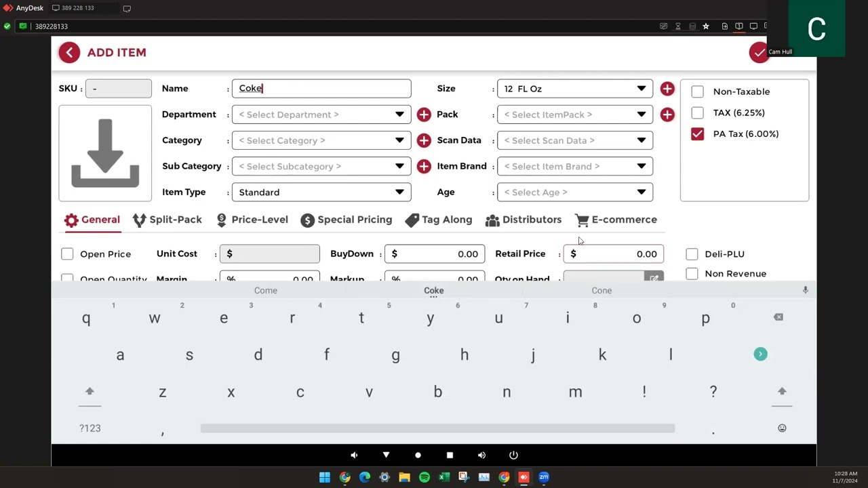Tap the power icon in the navigation bar
Viewport: 868px width, 488px height.
[x=513, y=455]
